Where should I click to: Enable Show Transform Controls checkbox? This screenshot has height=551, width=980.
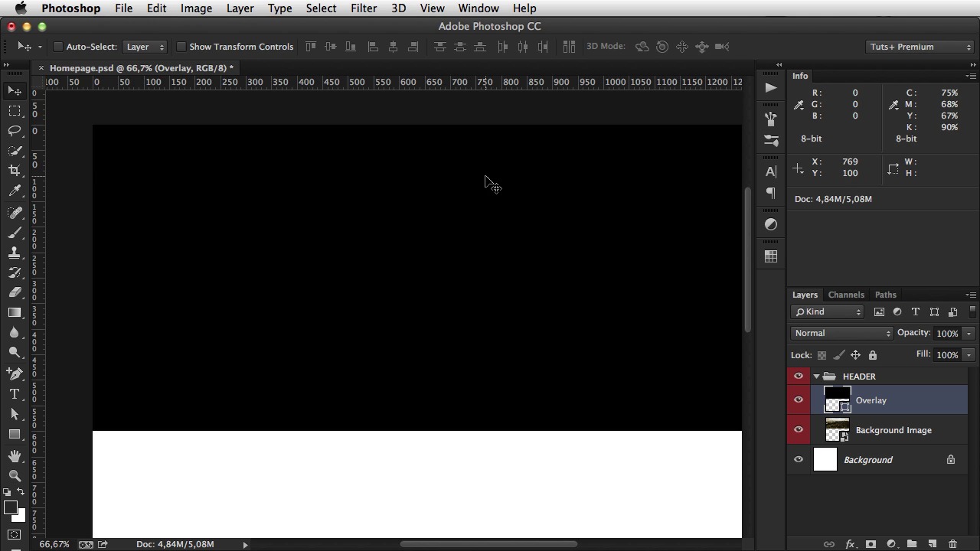click(181, 47)
